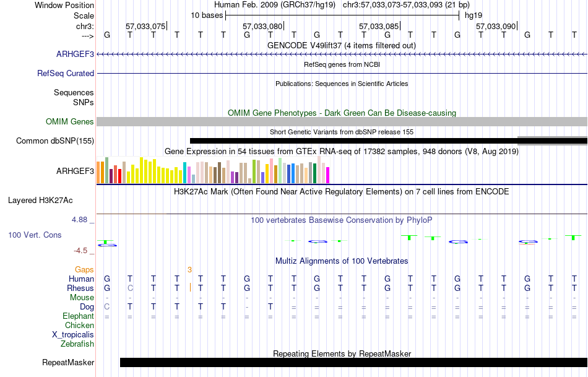588x377 pixels.
Task: Click the Window Position label
Action: (64, 5)
